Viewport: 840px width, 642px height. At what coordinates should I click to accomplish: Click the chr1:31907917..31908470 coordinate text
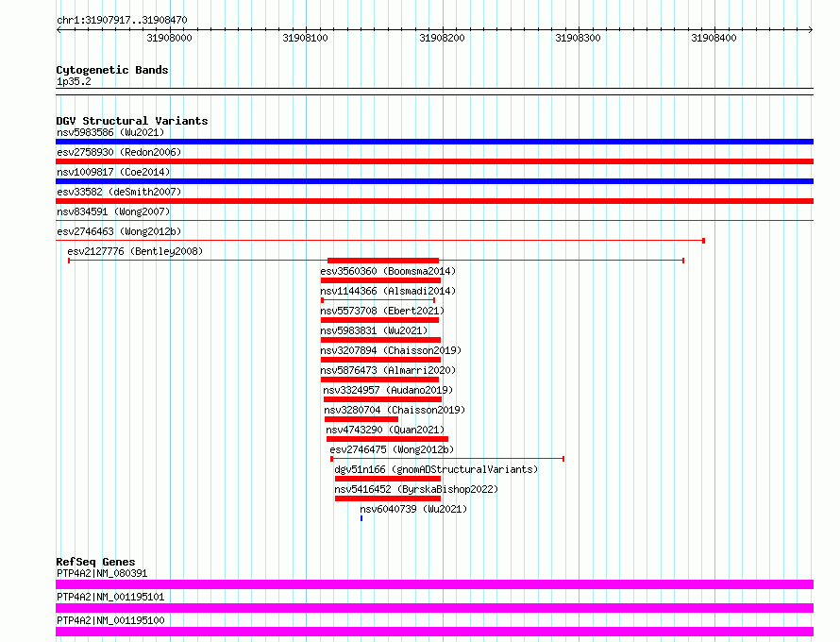122,21
